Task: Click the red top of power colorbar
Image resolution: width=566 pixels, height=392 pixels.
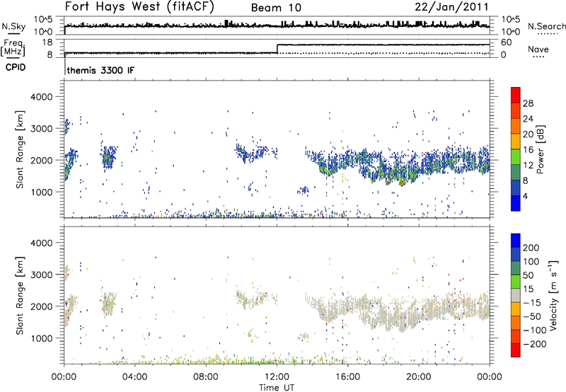Action: (x=516, y=95)
